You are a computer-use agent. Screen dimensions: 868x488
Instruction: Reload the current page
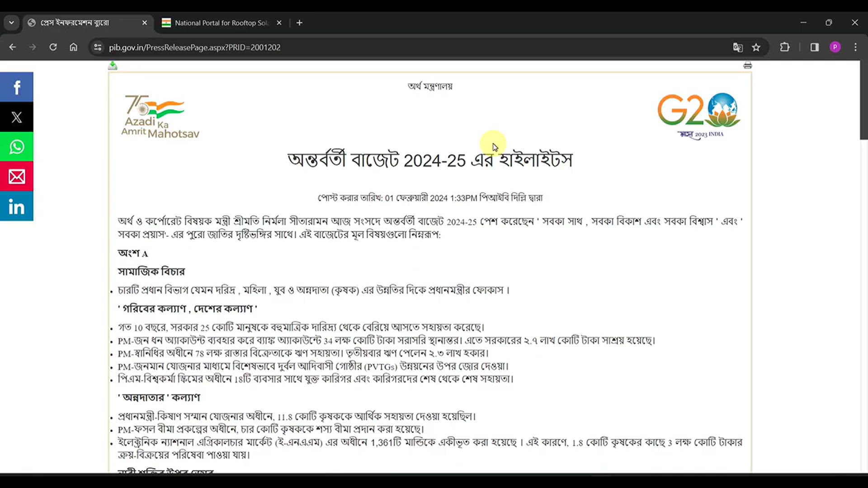pos(53,47)
